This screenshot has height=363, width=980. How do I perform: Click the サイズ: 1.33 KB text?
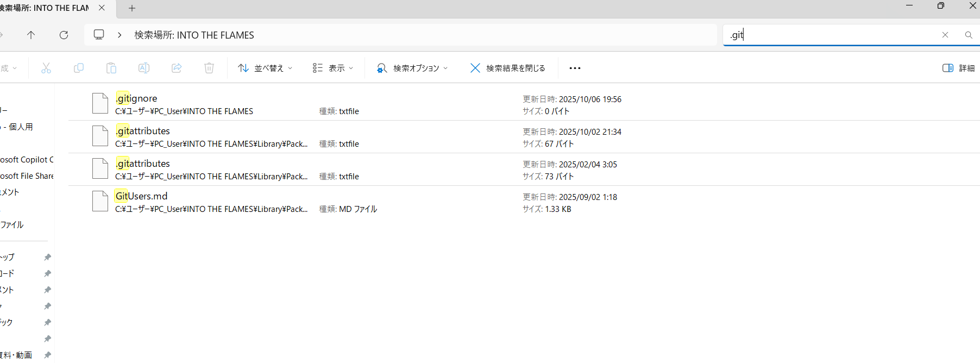point(547,209)
